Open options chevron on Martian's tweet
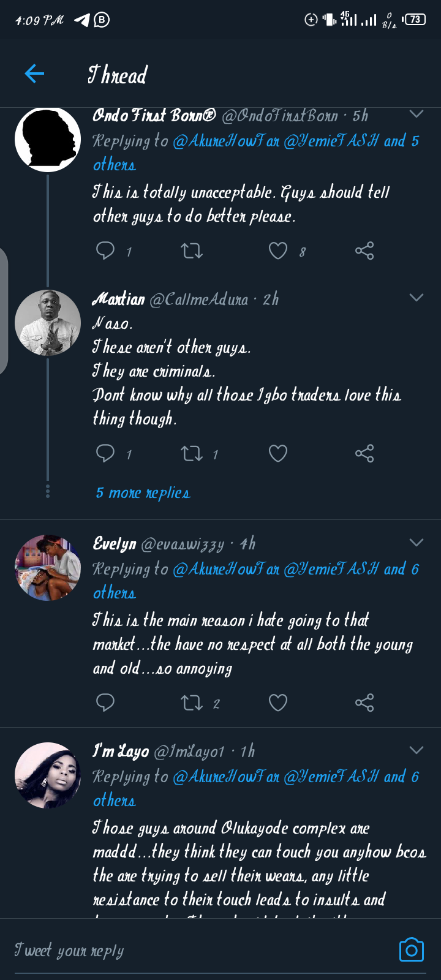 click(x=417, y=298)
